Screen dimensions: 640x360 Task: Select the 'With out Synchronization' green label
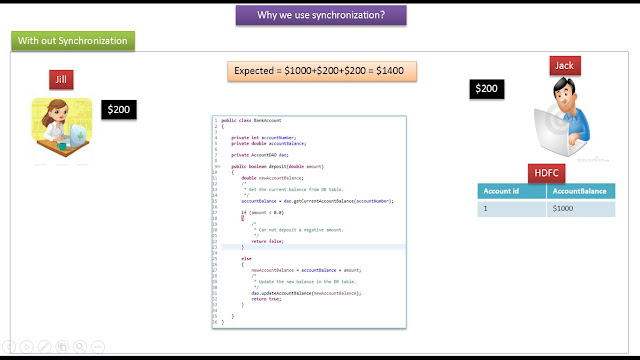(73, 41)
